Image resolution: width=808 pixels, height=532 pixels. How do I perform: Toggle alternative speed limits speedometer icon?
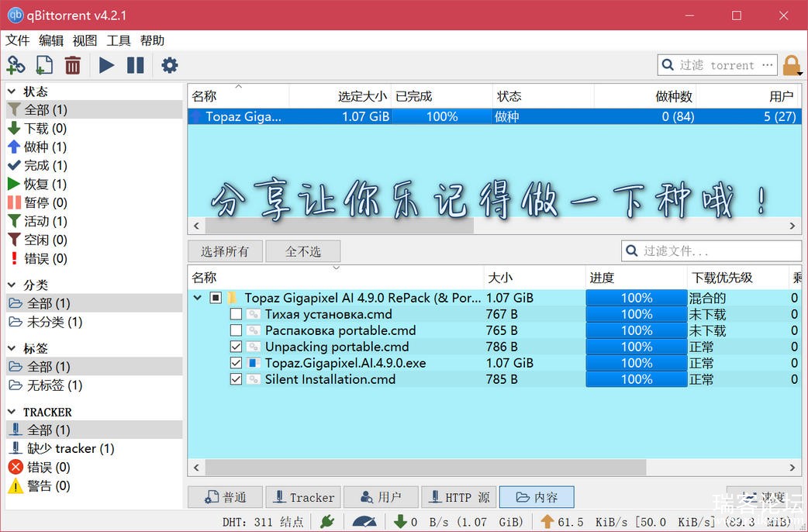364,522
